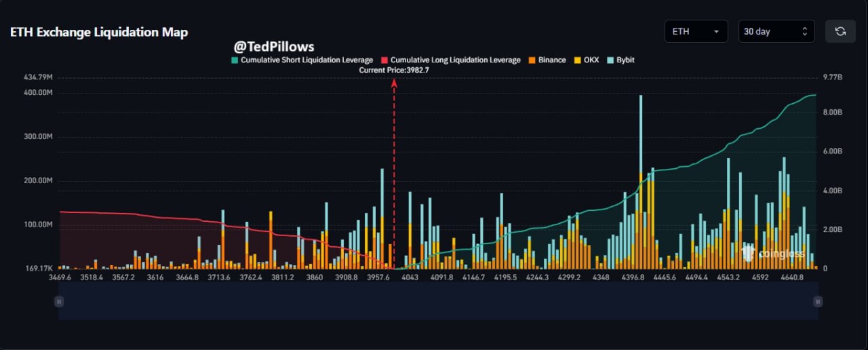Click the 400.00M left axis label
Image resolution: width=868 pixels, height=350 pixels.
[38, 92]
